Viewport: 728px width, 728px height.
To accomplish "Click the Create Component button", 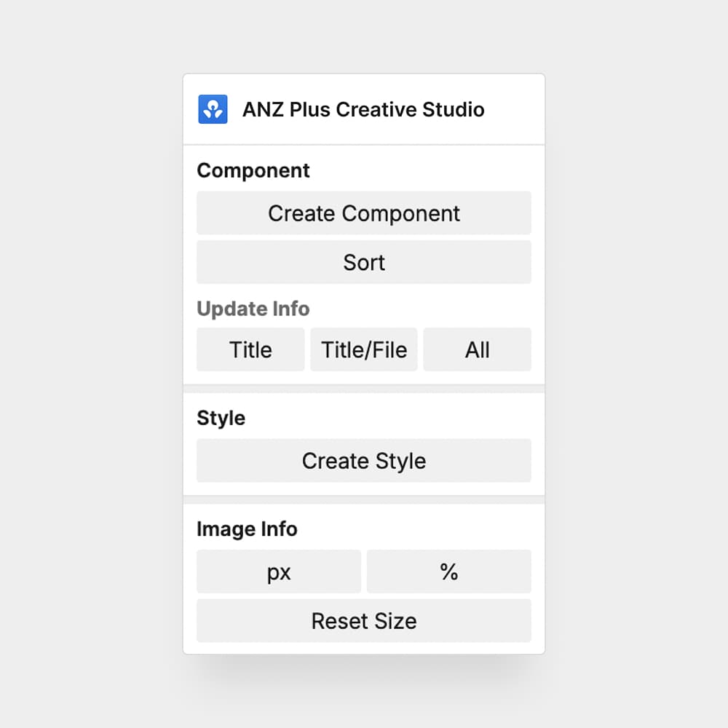I will point(364,213).
